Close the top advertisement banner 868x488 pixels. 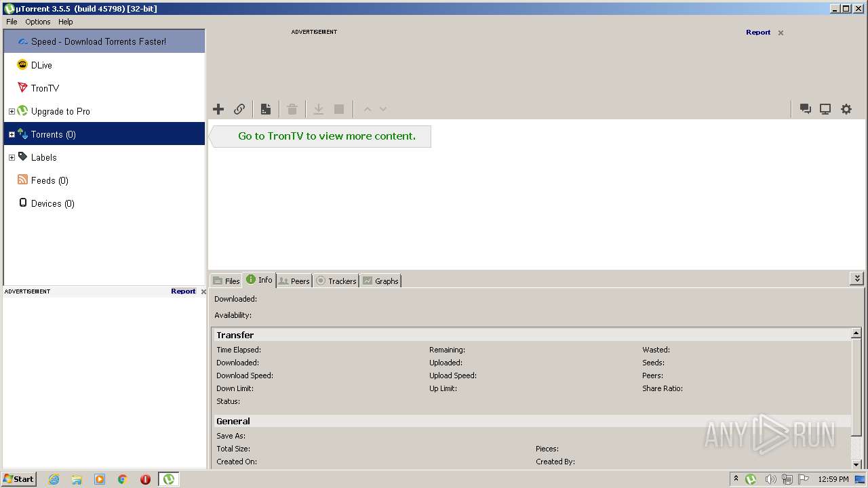(x=781, y=33)
